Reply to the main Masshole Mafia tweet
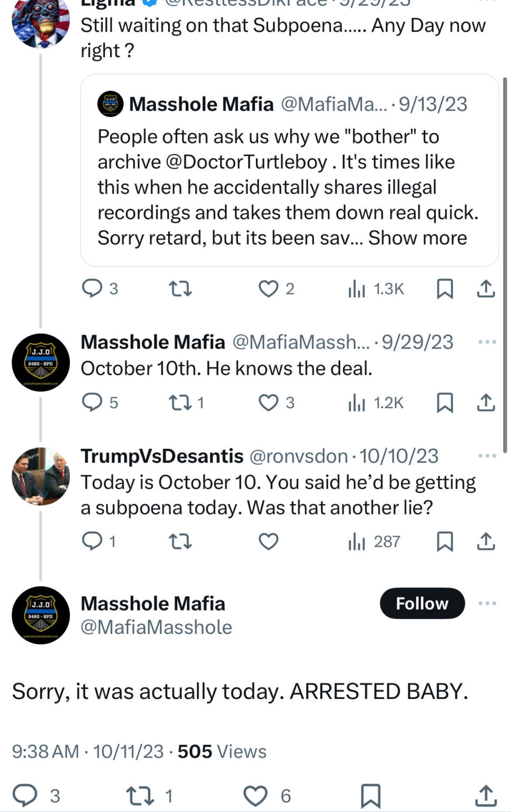The image size is (511, 812). point(25,796)
